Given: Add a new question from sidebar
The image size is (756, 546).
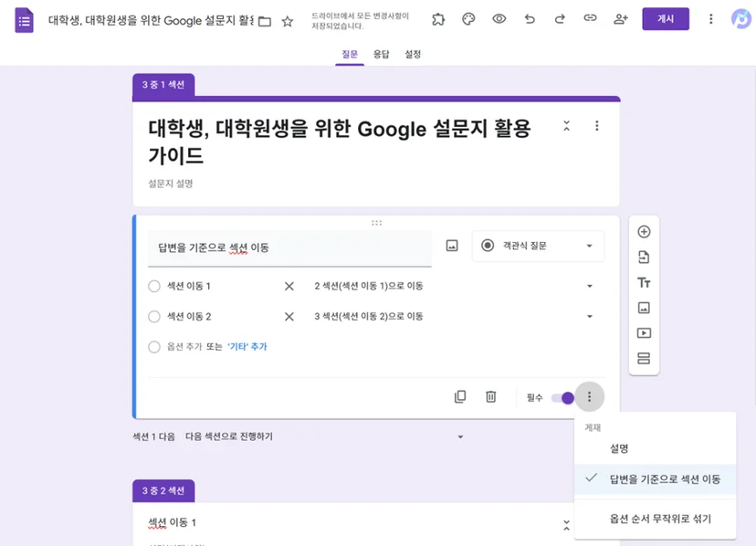Looking at the screenshot, I should click(x=644, y=232).
